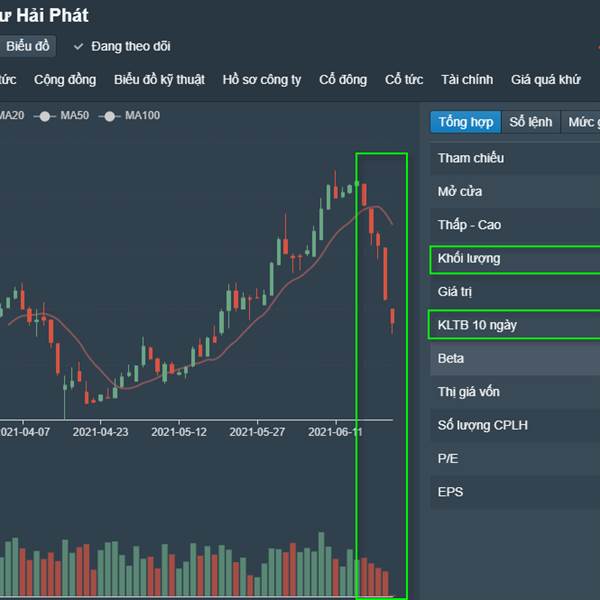Click the Thị giá vốn row
Viewport: 600px width, 600px height.
(514, 392)
